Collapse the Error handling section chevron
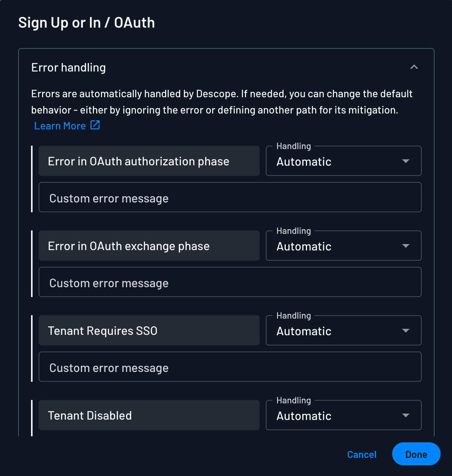Viewport: 452px width, 476px height. 414,67
